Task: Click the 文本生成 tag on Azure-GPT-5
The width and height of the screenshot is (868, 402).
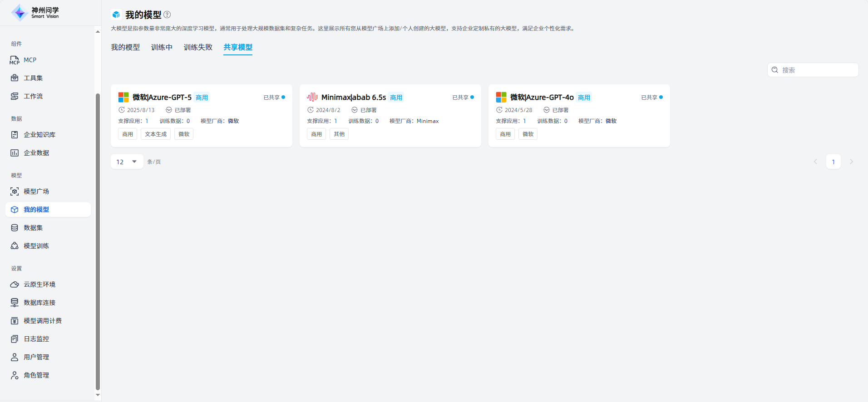Action: click(156, 134)
